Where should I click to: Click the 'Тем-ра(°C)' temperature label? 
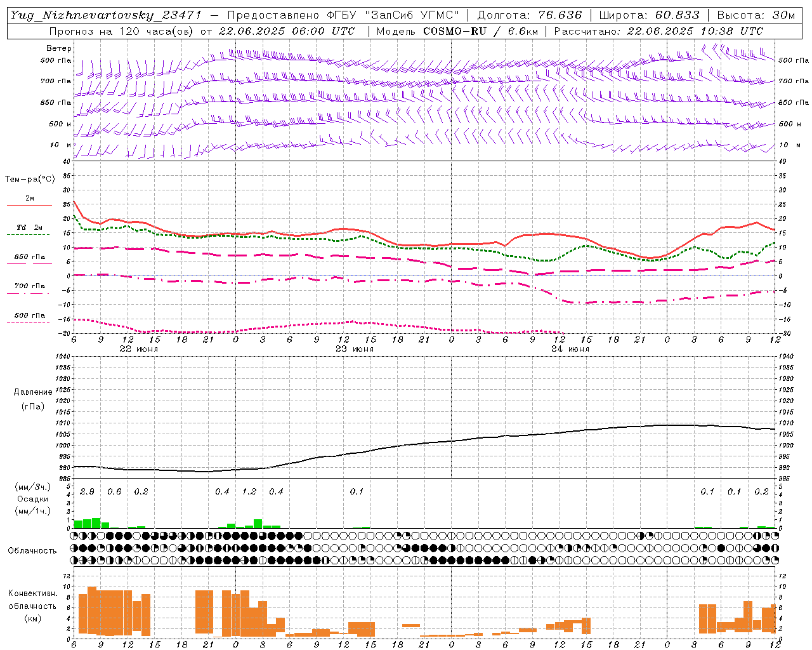pyautogui.click(x=30, y=180)
